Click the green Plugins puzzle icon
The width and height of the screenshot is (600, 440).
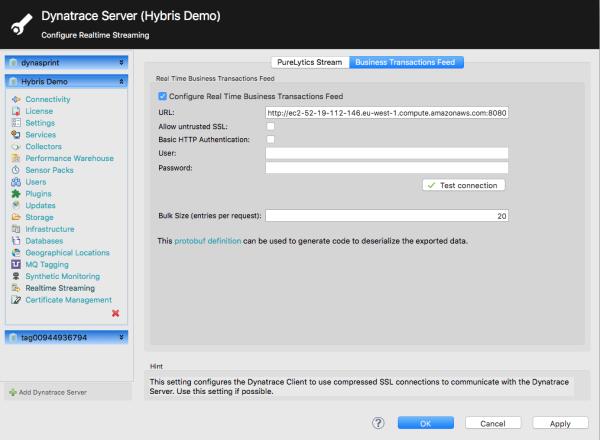click(16, 194)
